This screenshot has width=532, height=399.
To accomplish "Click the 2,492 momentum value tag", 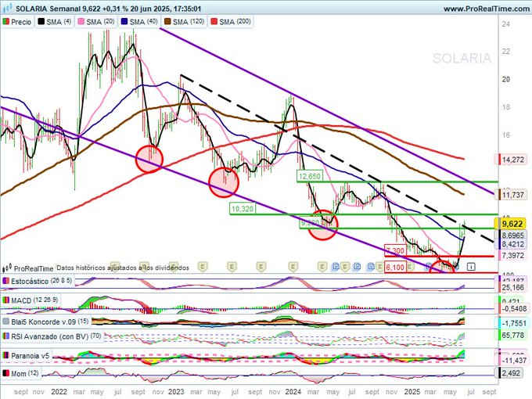I will [511, 373].
